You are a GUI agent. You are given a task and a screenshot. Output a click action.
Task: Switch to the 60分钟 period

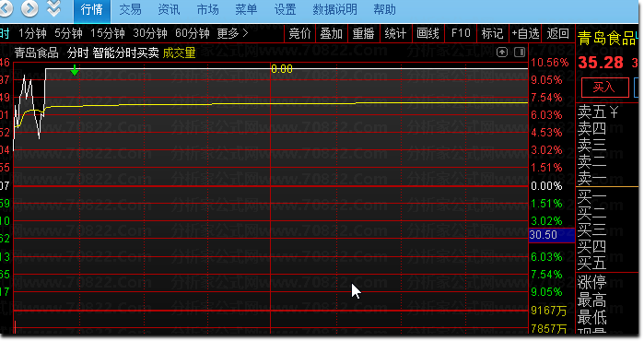click(x=193, y=33)
